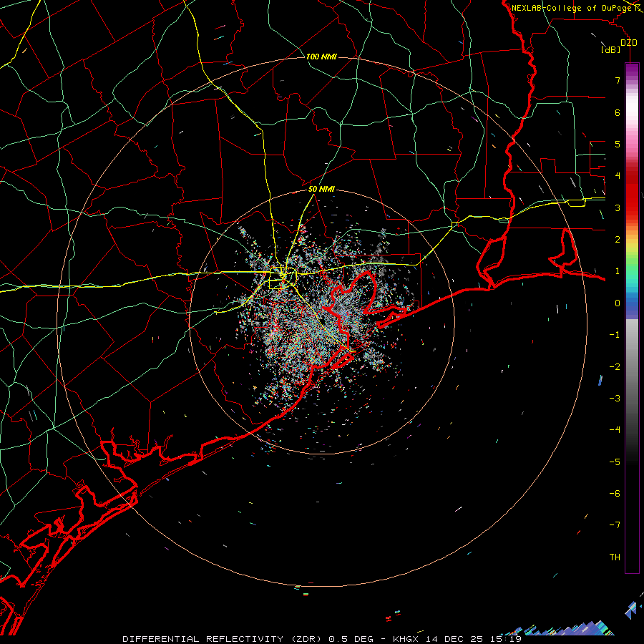Viewport: 644px width, 644px height.
Task: Click the 4 tick label on scale
Action: click(x=618, y=176)
